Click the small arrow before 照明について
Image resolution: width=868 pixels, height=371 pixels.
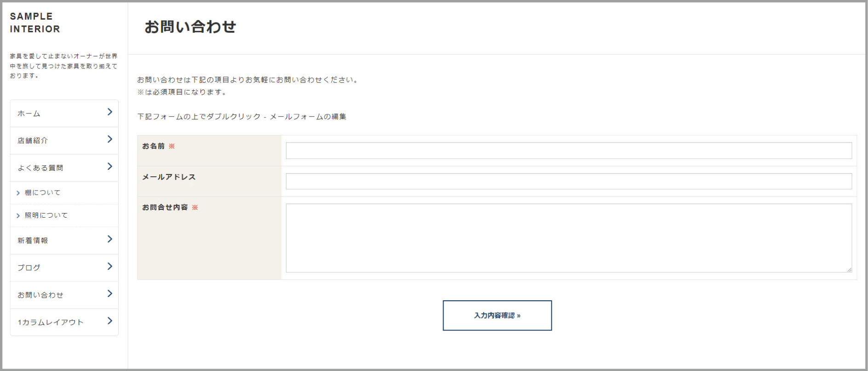tap(18, 216)
